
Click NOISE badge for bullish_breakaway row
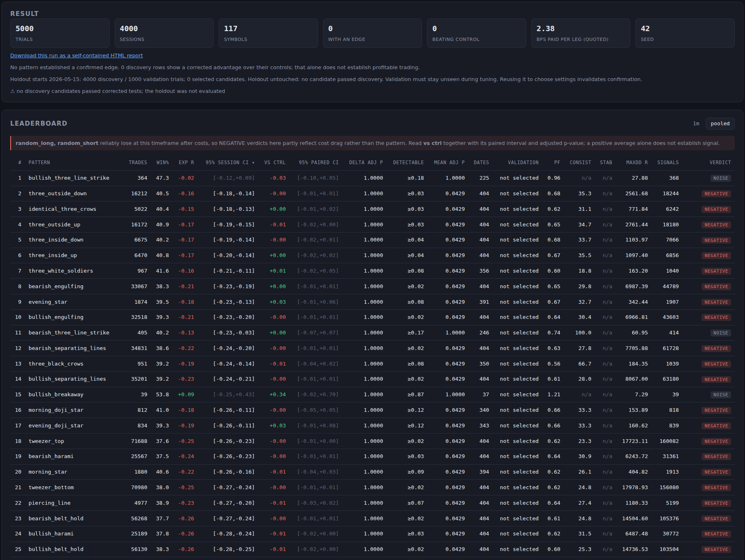720,395
